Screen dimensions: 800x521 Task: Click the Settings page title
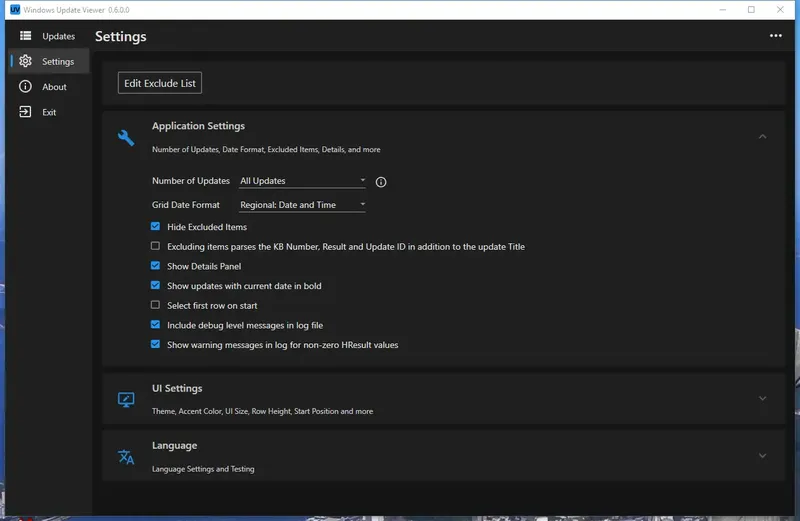pyautogui.click(x=120, y=36)
